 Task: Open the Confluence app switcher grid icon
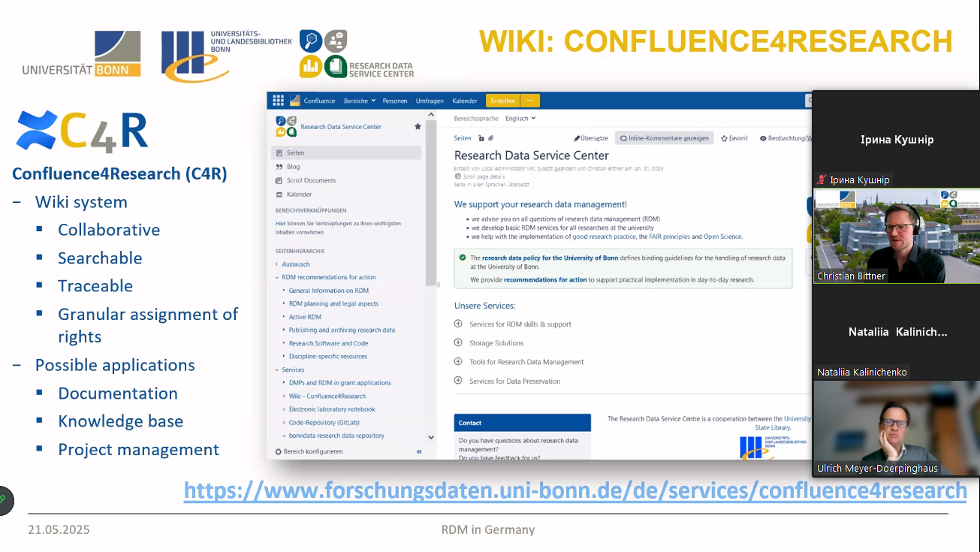(278, 101)
